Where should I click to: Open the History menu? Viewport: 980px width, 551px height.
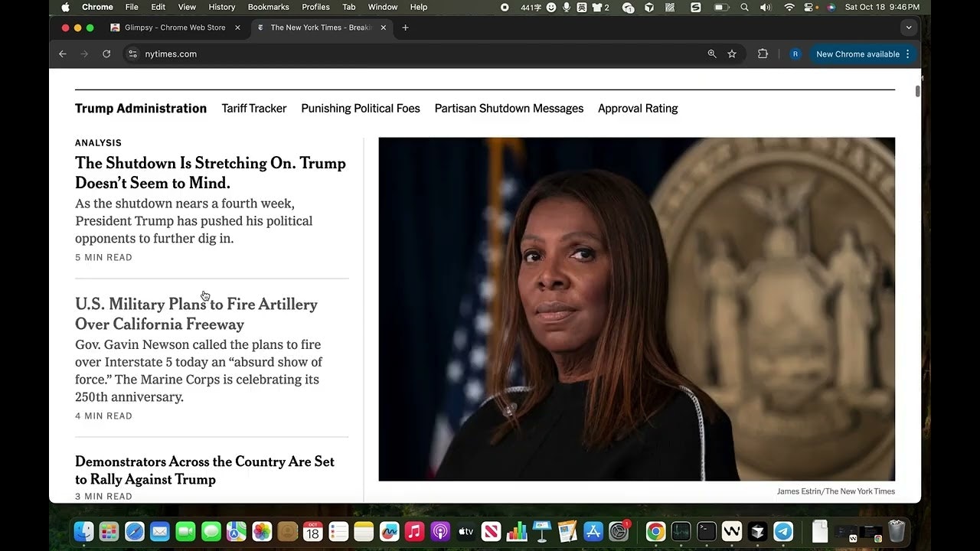(x=222, y=7)
